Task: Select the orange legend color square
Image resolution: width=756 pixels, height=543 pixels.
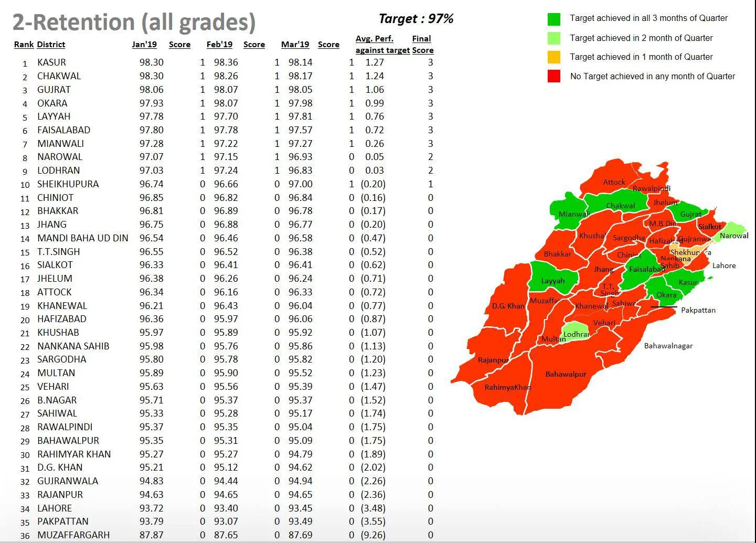Action: (x=553, y=57)
